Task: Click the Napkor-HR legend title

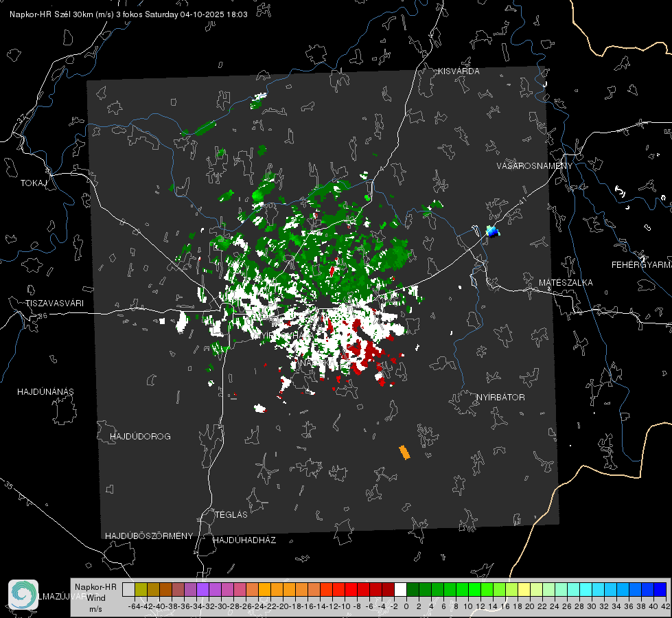Action: [x=95, y=587]
